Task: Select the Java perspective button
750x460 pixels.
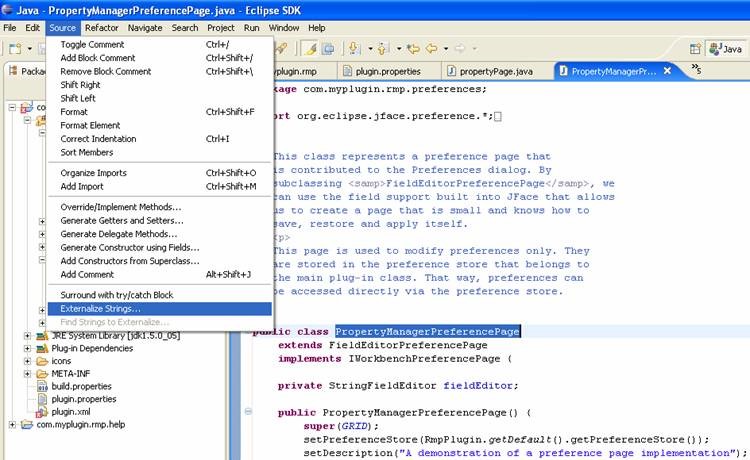Action: tap(726, 49)
